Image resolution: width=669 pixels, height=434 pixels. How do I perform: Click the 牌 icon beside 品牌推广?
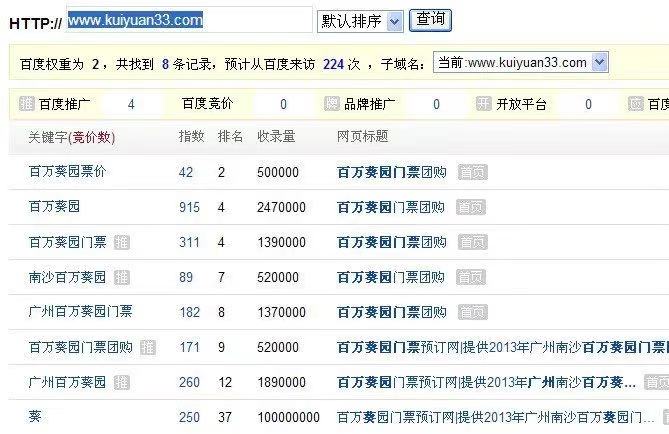pyautogui.click(x=332, y=104)
